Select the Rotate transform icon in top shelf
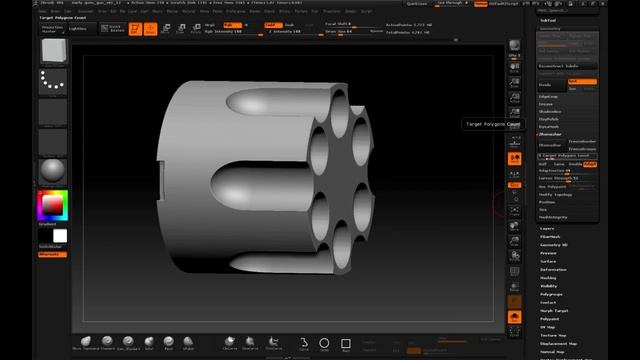This screenshot has width=640, height=360. (196, 29)
